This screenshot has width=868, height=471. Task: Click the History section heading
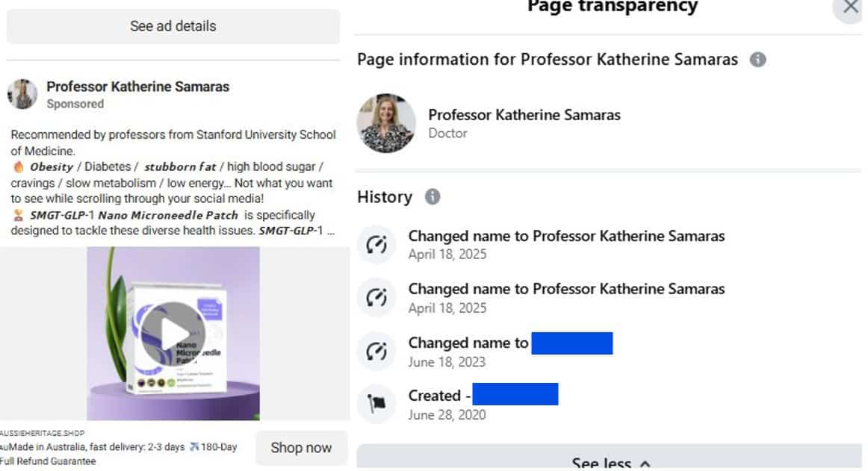385,197
